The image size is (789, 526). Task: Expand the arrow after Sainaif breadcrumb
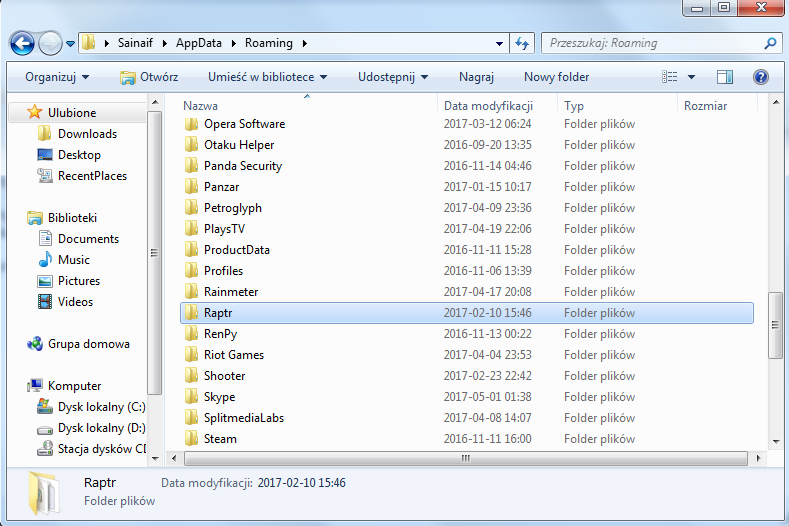coord(164,43)
